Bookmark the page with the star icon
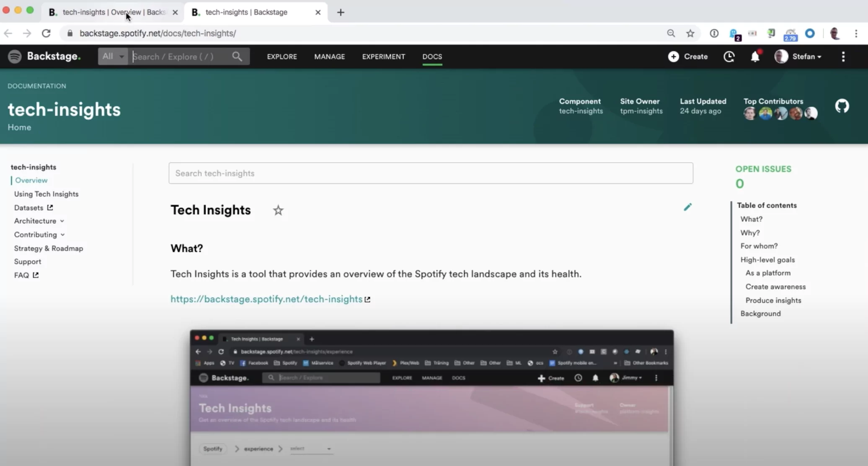The image size is (868, 466). [x=690, y=33]
